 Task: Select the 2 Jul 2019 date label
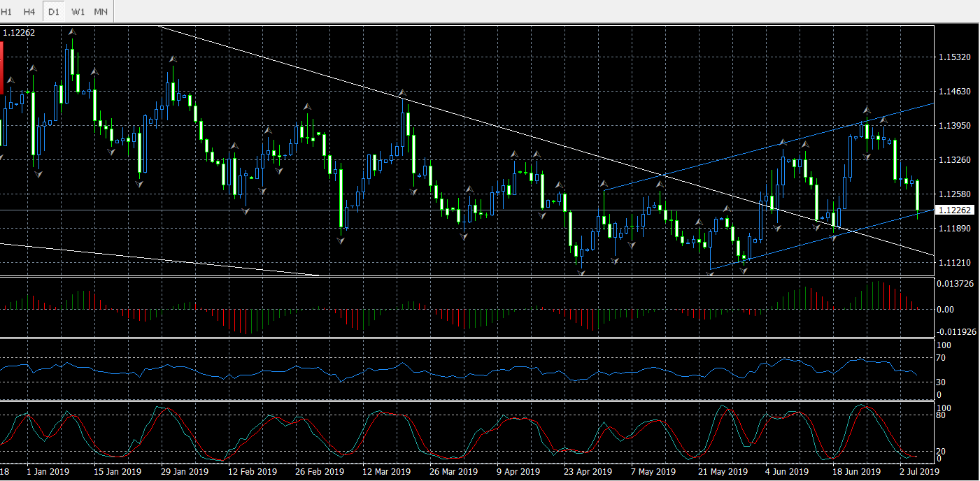[x=919, y=472]
